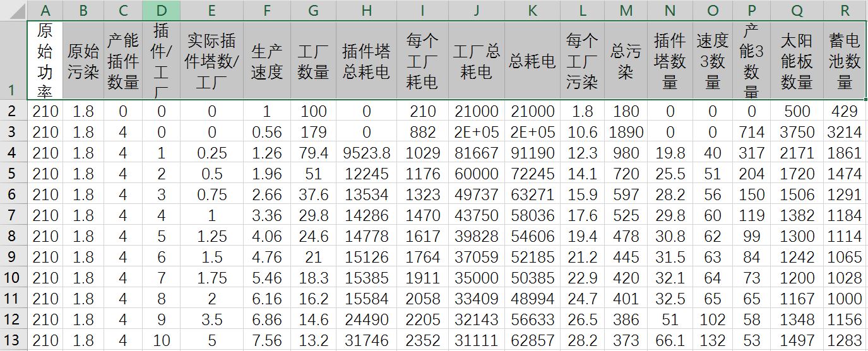Click header cell 工厂总耗电
Viewport: 868px width, 351px height.
pos(477,60)
